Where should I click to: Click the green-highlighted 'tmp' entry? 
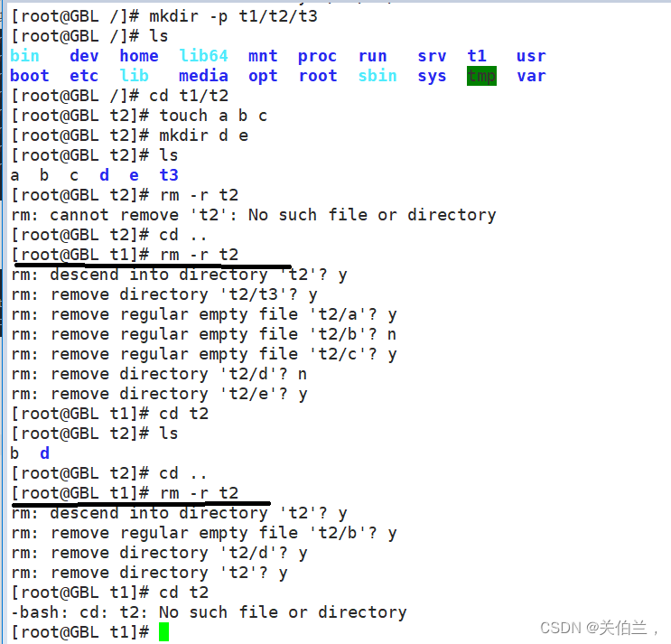[482, 76]
